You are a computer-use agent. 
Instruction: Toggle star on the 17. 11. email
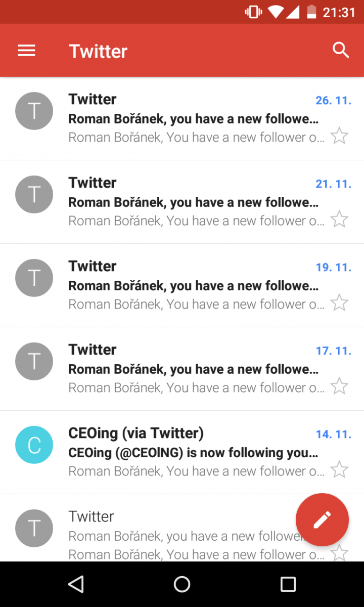(339, 386)
